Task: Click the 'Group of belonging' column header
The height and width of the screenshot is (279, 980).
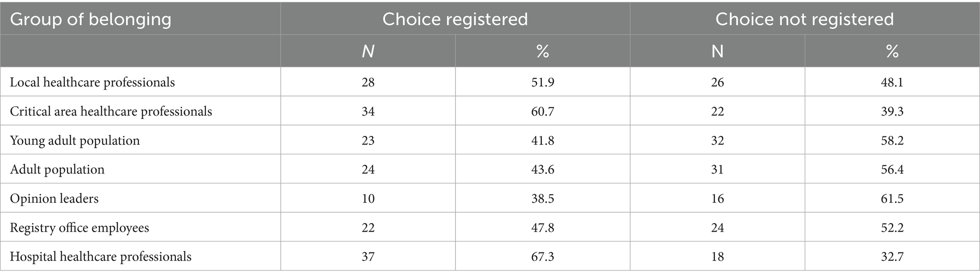Action: pos(91,19)
